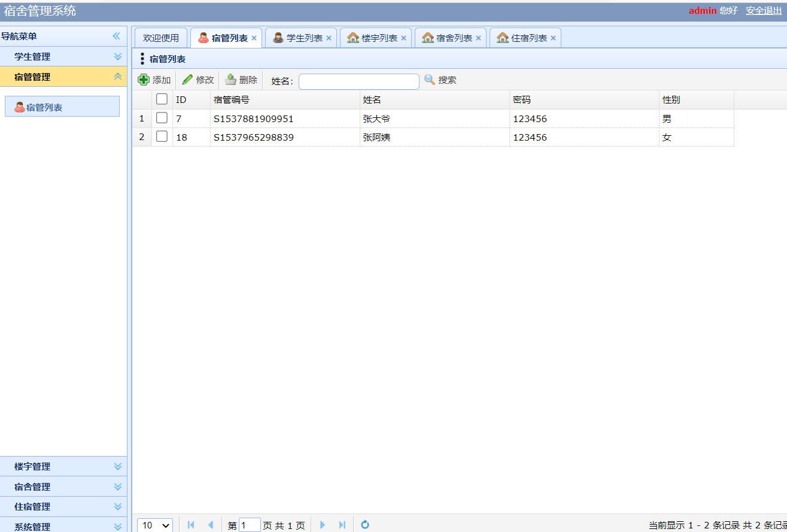The width and height of the screenshot is (787, 532).
Task: Click the 安全退出 logout link
Action: pos(763,10)
